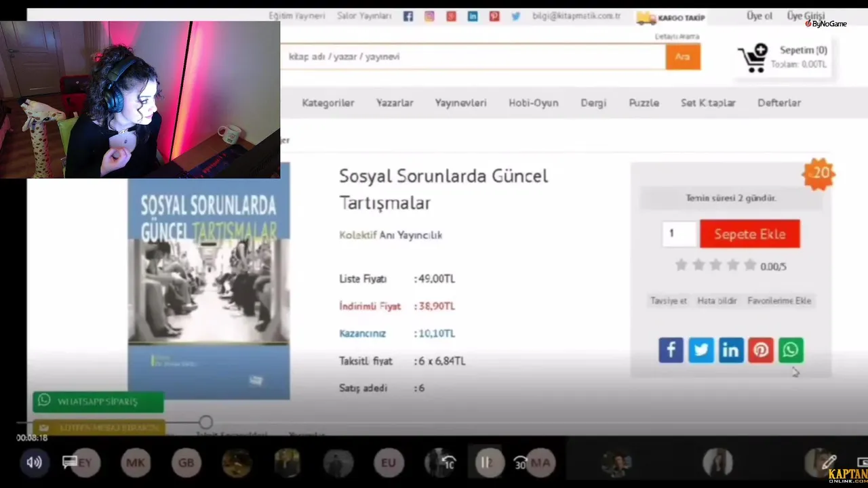
Task: Click the WhatsApp Sipariş button
Action: point(98,401)
